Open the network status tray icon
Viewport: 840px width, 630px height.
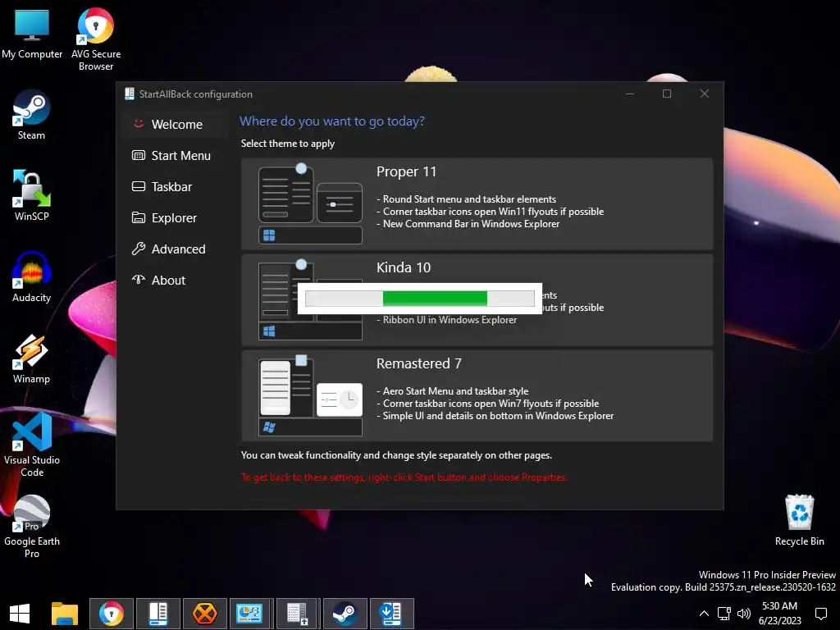(x=724, y=614)
